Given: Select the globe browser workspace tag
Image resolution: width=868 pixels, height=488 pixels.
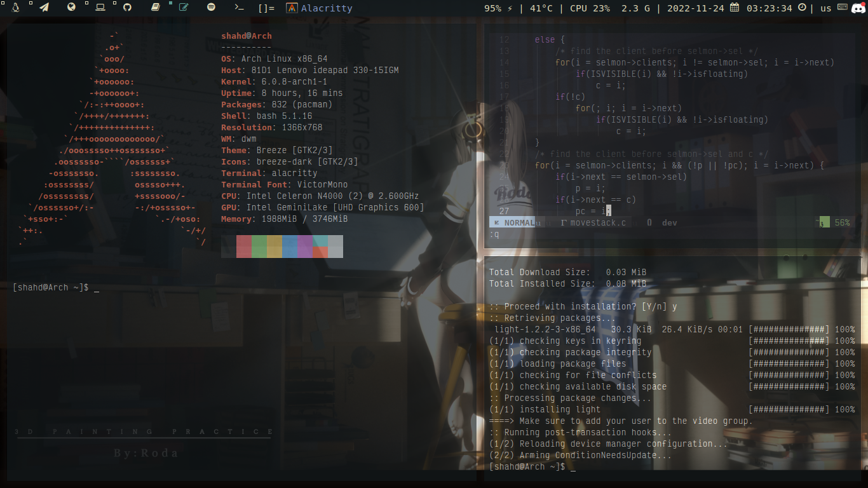Looking at the screenshot, I should point(71,8).
